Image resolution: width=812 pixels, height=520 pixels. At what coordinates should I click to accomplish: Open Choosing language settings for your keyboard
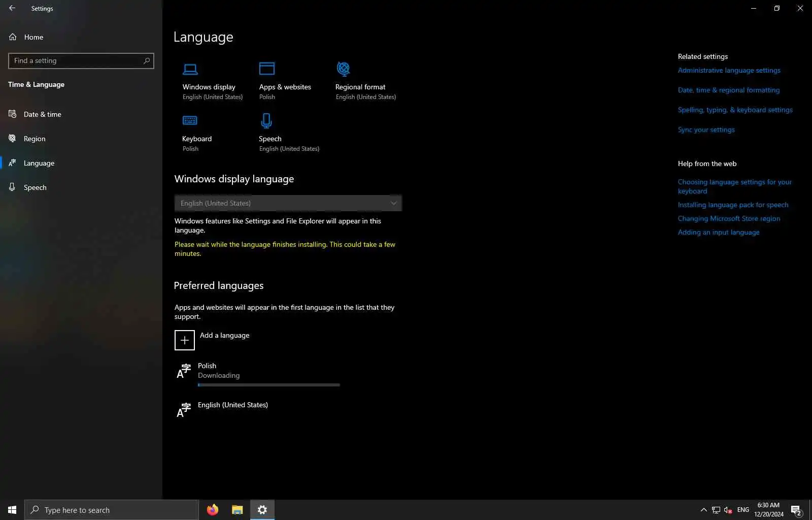click(x=735, y=186)
